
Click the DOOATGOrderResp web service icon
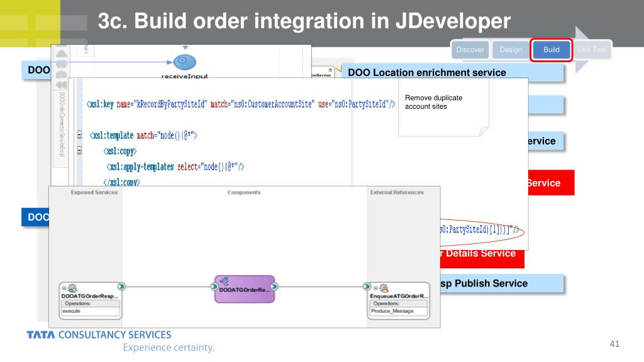coord(73,288)
